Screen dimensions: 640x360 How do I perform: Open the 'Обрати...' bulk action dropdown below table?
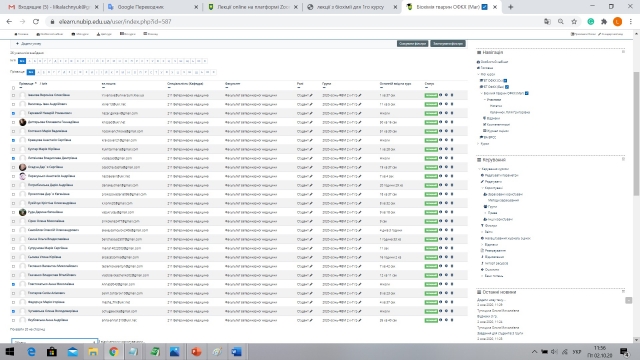click(54, 341)
